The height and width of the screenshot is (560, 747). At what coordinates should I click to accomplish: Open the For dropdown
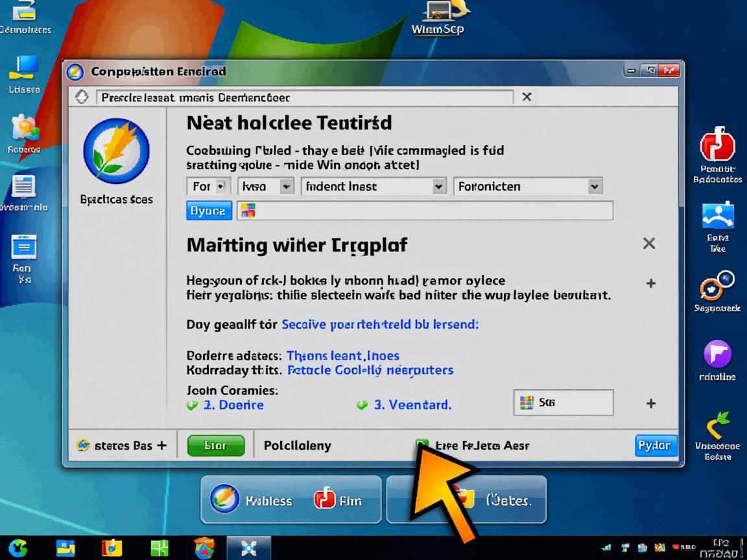pos(208,187)
